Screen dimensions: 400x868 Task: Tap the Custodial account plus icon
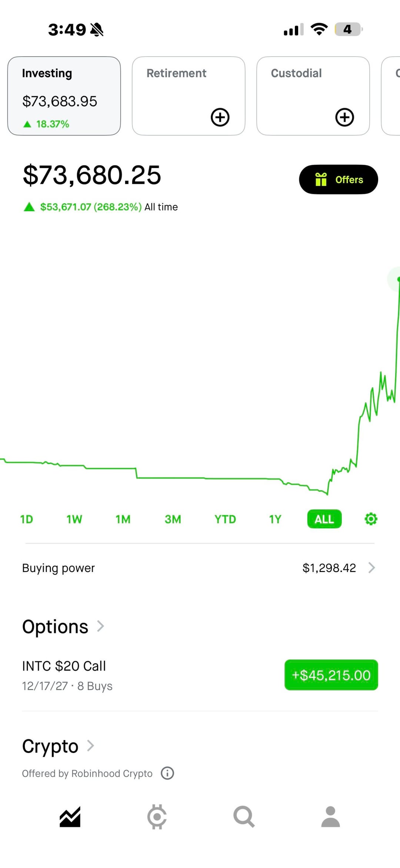(x=344, y=117)
